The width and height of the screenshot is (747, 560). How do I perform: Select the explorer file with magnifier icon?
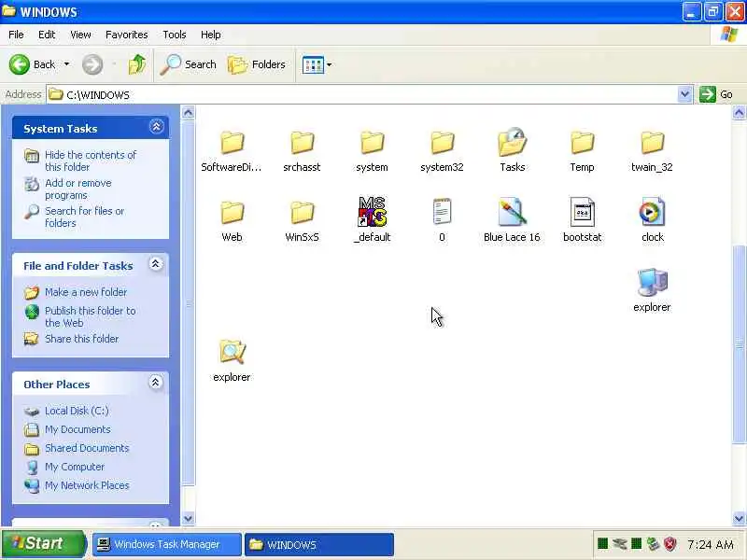coord(232,360)
